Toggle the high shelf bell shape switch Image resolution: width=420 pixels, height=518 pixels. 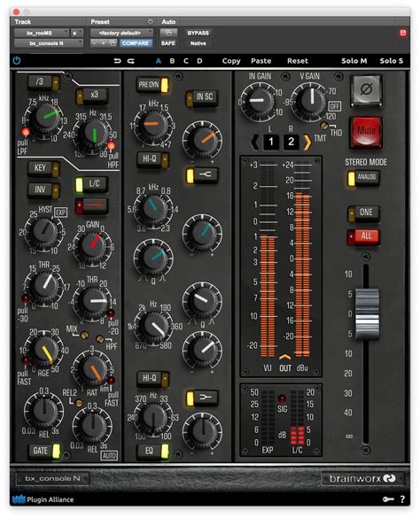click(x=203, y=175)
